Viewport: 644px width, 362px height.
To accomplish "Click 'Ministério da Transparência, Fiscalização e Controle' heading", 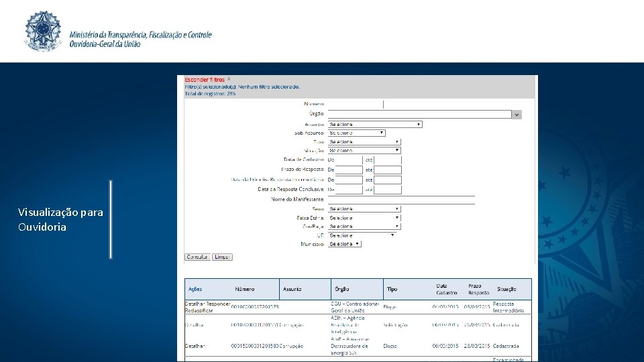I will click(140, 35).
